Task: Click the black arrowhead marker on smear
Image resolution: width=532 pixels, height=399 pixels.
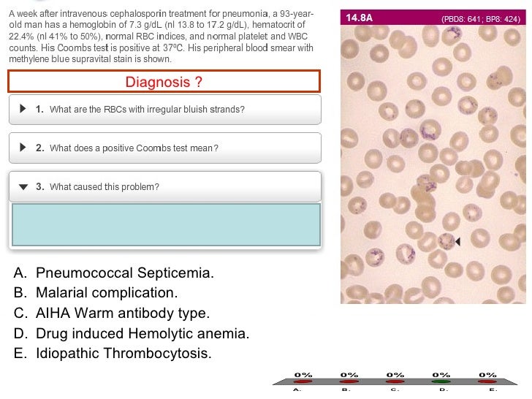Action: pyautogui.click(x=457, y=241)
